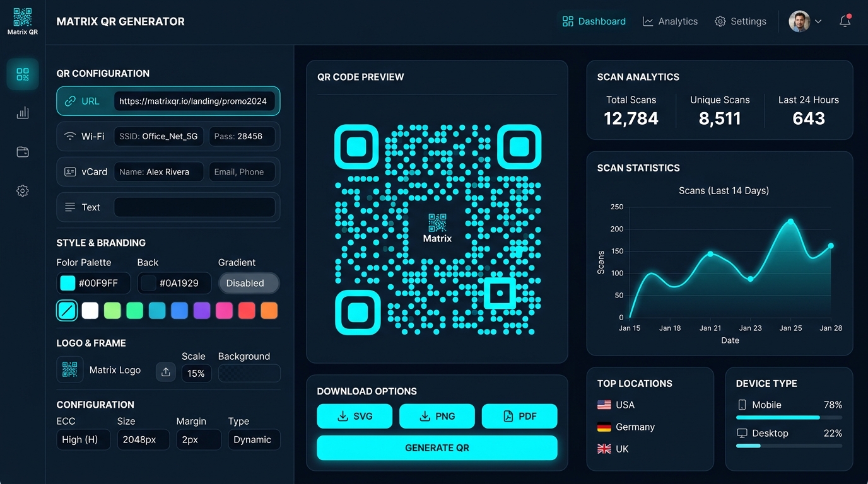This screenshot has width=868, height=484.
Task: Click the vCard contact icon
Action: point(71,171)
